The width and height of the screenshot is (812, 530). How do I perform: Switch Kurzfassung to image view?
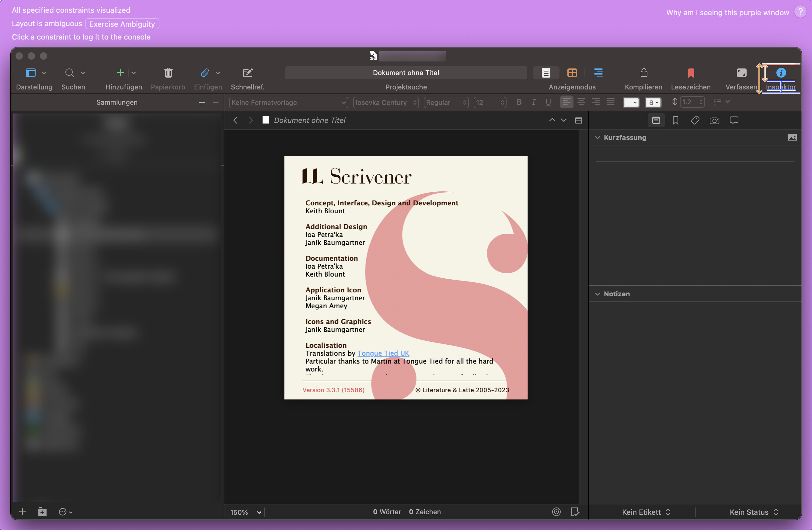click(792, 138)
